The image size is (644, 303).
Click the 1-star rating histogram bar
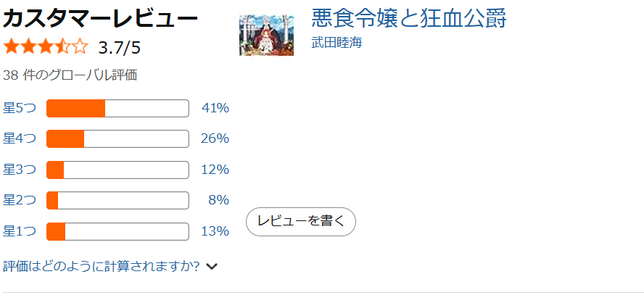117,231
